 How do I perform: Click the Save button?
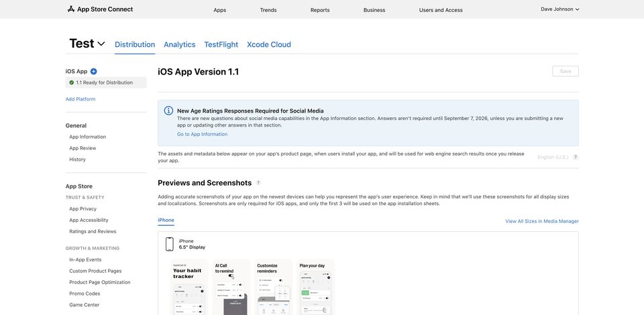pos(566,71)
